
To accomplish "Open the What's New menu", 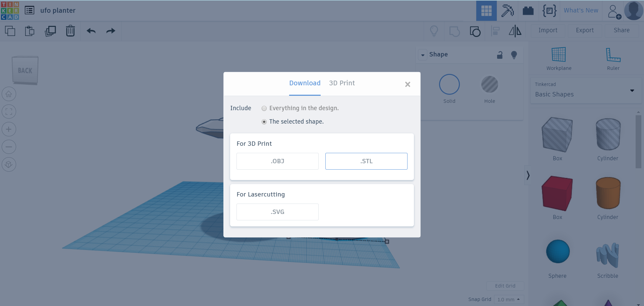I will click(581, 10).
